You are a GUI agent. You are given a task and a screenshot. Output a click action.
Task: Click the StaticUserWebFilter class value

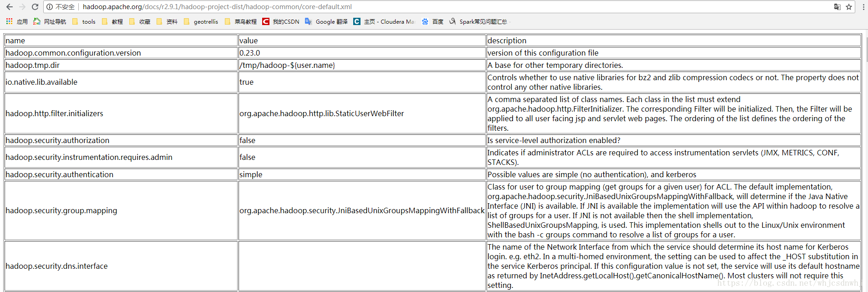point(322,113)
